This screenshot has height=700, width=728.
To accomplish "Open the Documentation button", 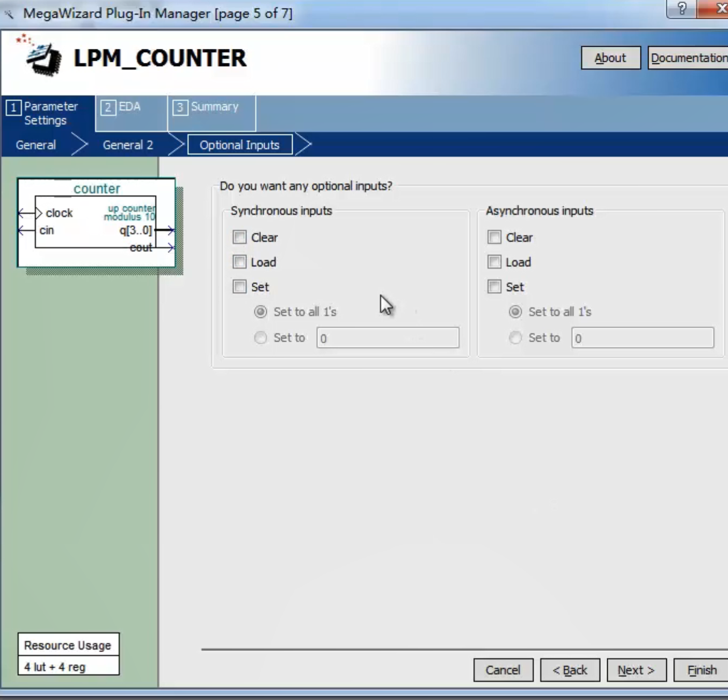I will tap(688, 58).
